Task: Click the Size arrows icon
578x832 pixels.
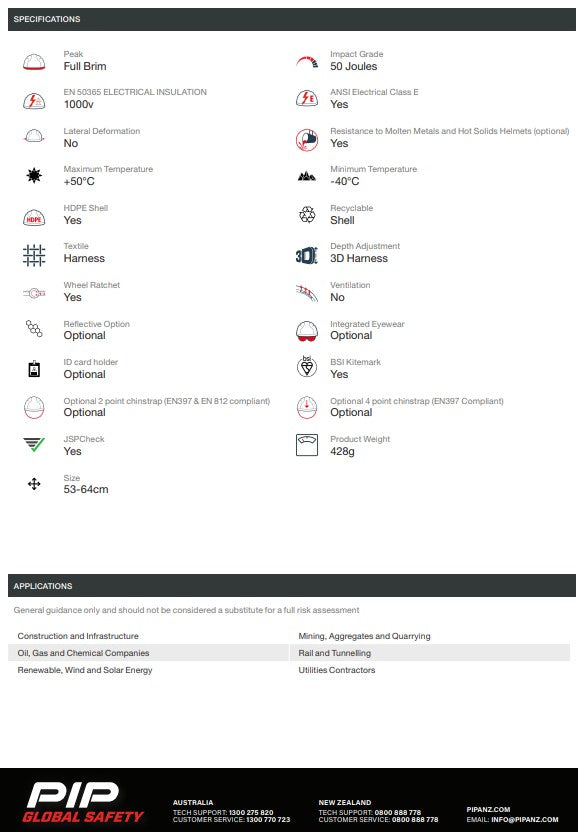Action: tap(34, 483)
